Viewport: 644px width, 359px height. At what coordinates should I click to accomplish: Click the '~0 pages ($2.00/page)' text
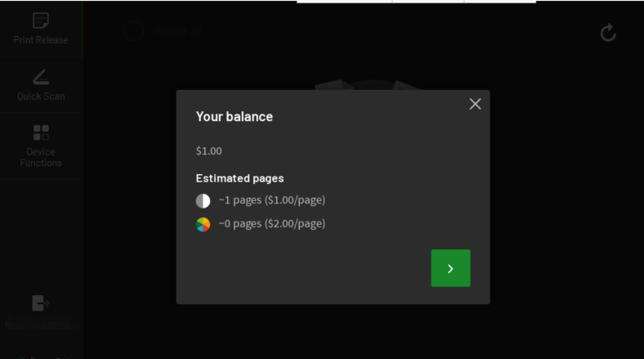click(272, 223)
